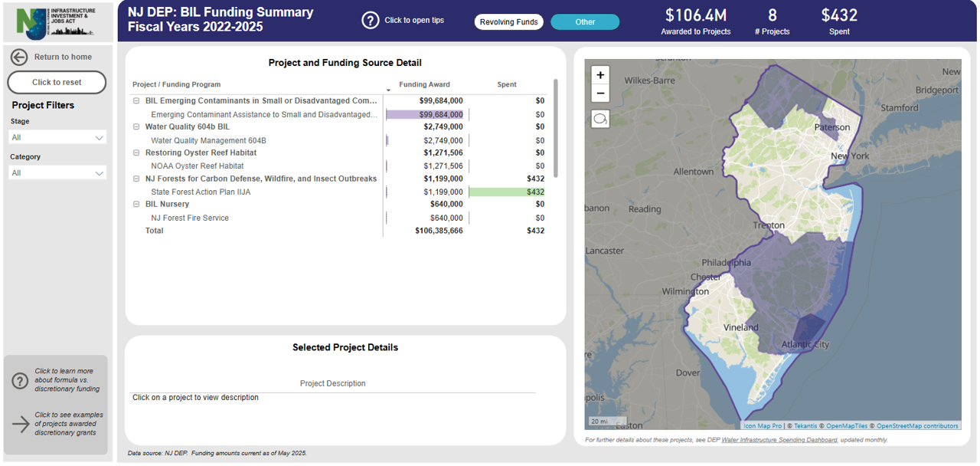The image size is (980, 466).
Task: Select the Other funding tab
Action: coord(585,21)
